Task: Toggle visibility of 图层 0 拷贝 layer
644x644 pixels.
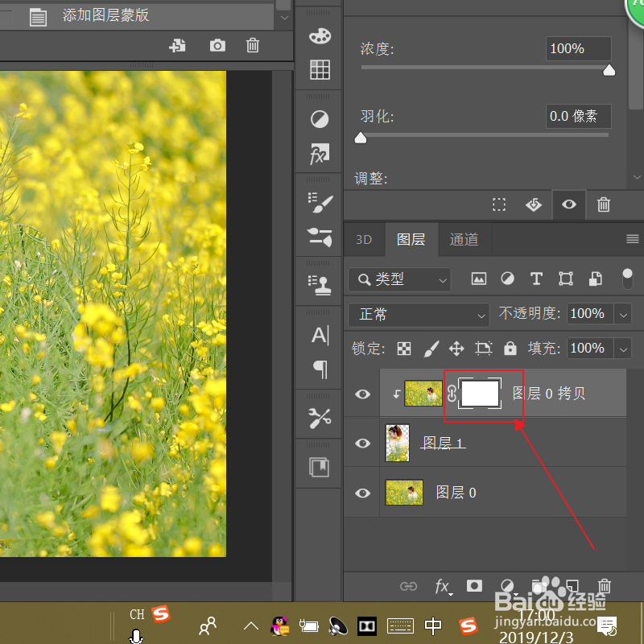Action: pyautogui.click(x=362, y=394)
